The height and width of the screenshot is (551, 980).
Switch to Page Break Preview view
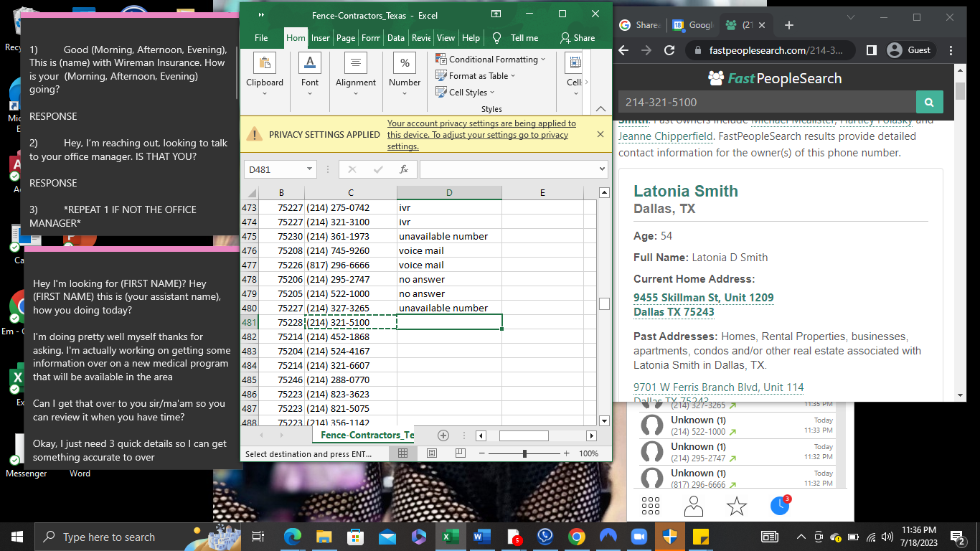click(460, 453)
